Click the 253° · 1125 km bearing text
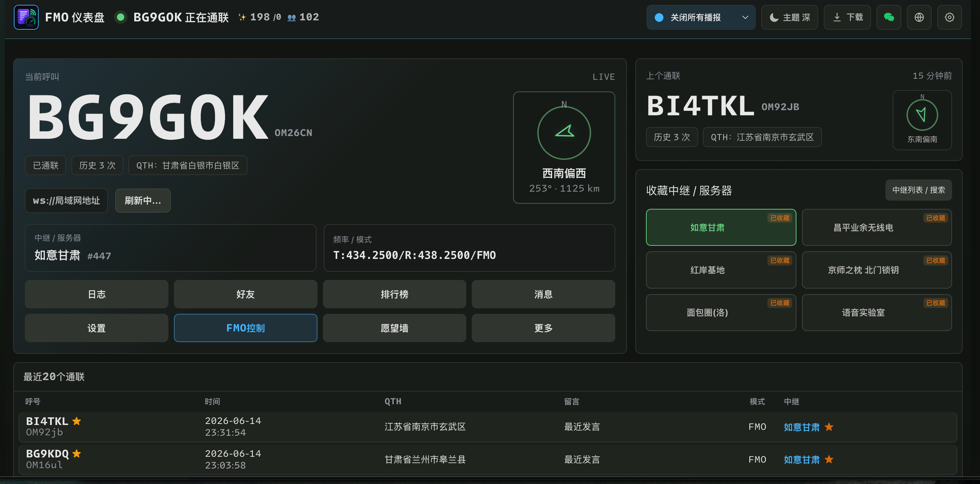The image size is (980, 484). [564, 188]
